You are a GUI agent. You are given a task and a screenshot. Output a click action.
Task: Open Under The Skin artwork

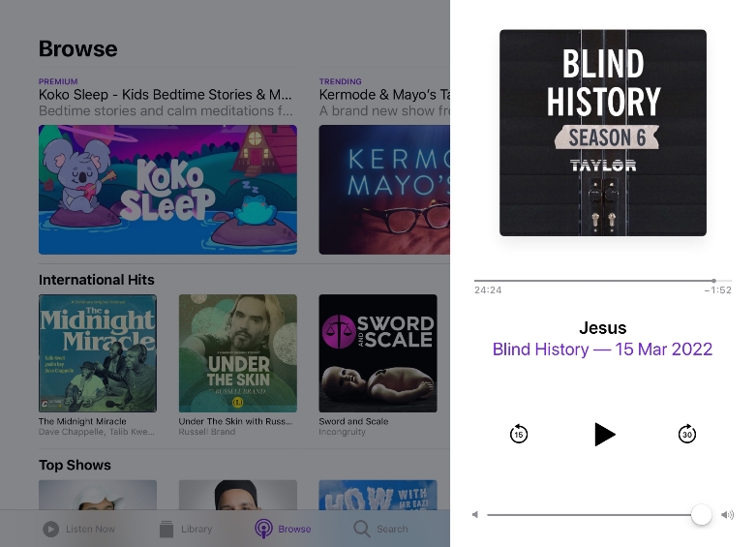point(238,353)
